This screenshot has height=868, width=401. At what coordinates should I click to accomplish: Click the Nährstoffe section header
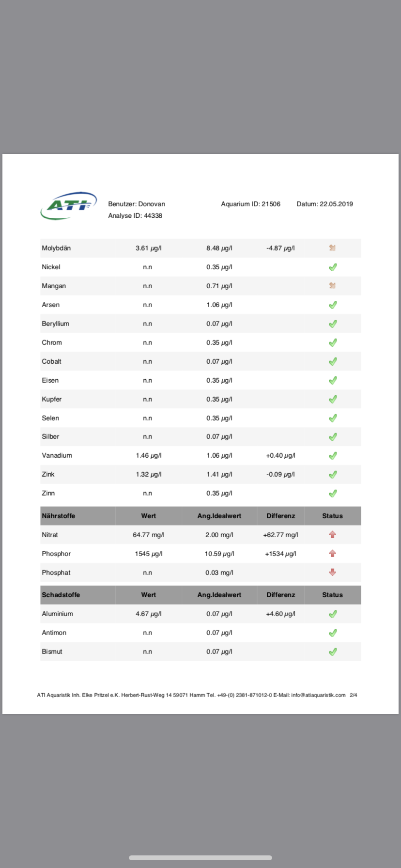(x=59, y=516)
